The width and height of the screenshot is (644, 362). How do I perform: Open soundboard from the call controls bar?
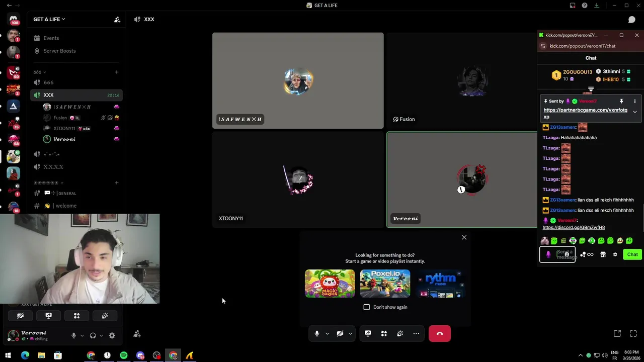[400, 333]
